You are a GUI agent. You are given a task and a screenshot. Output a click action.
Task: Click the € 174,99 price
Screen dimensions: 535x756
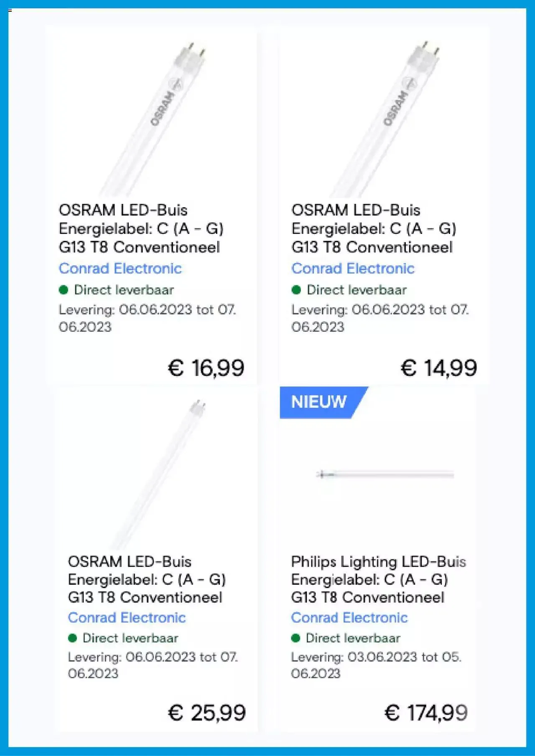click(x=426, y=713)
